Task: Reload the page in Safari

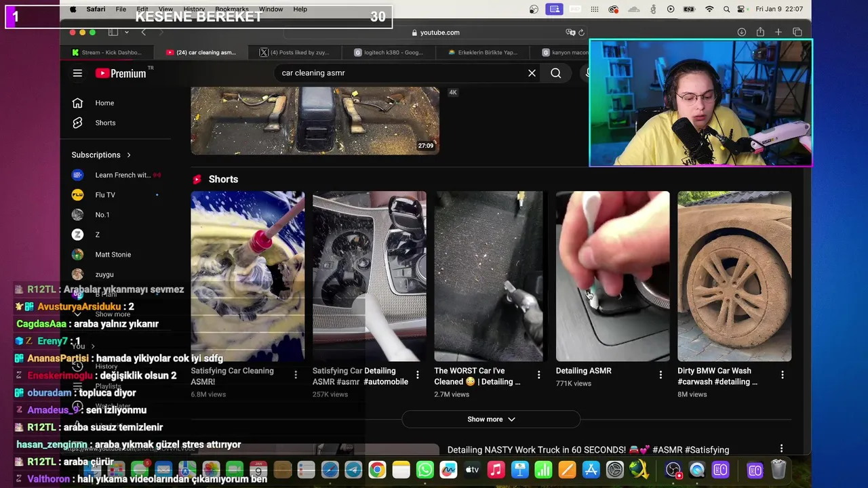Action: pos(581,33)
